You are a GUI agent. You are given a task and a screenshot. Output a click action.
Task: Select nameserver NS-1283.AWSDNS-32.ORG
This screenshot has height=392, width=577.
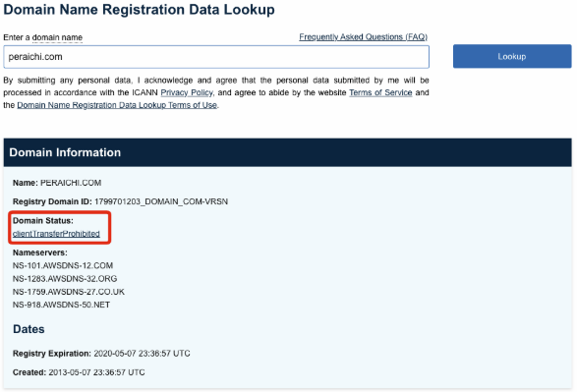65,279
